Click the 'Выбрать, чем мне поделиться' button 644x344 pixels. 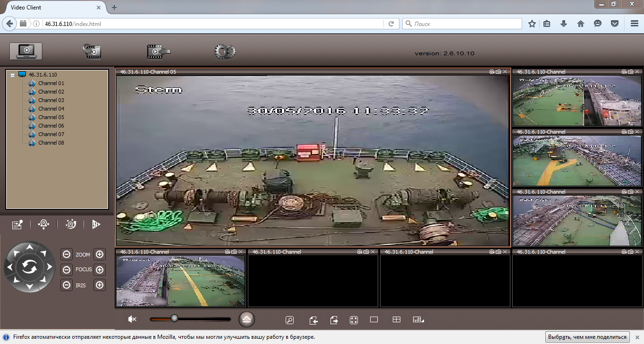pyautogui.click(x=587, y=337)
